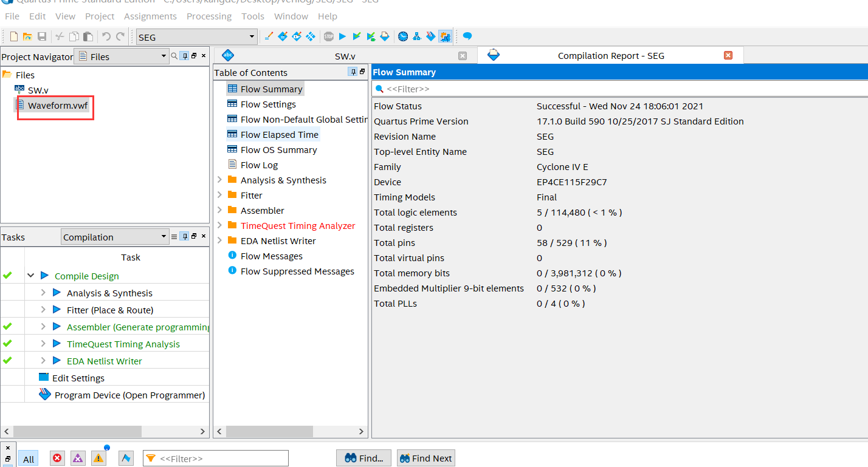Collapse the Compile Design task

pyautogui.click(x=30, y=276)
